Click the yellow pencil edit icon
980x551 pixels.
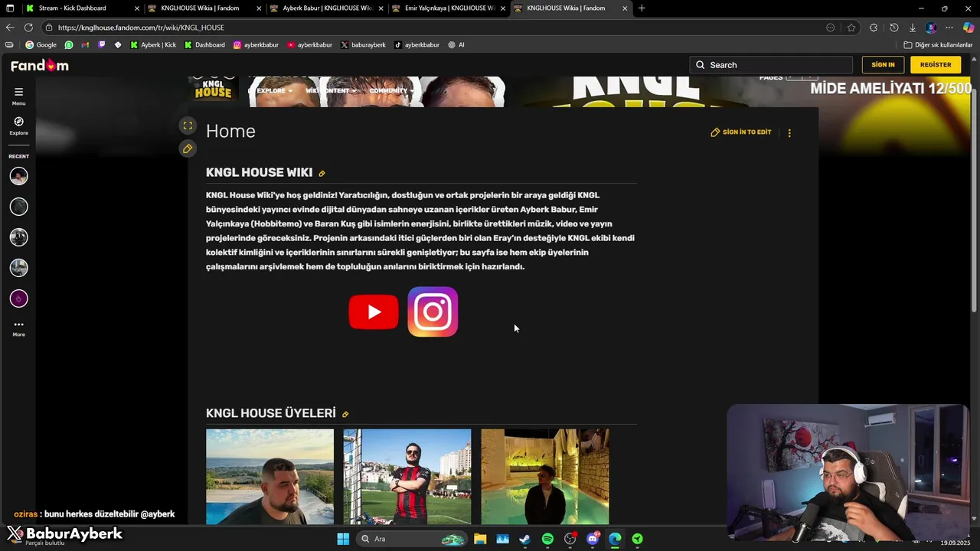tap(188, 148)
